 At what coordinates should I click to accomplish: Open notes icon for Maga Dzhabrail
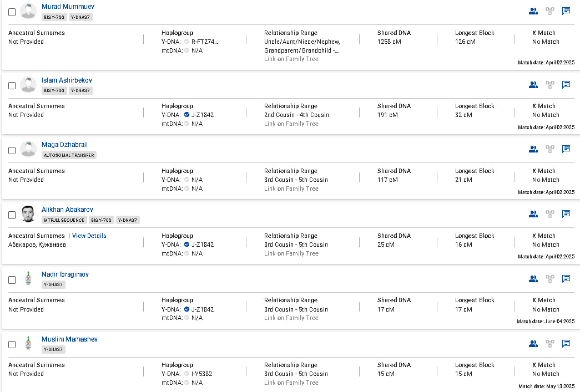[x=566, y=149]
